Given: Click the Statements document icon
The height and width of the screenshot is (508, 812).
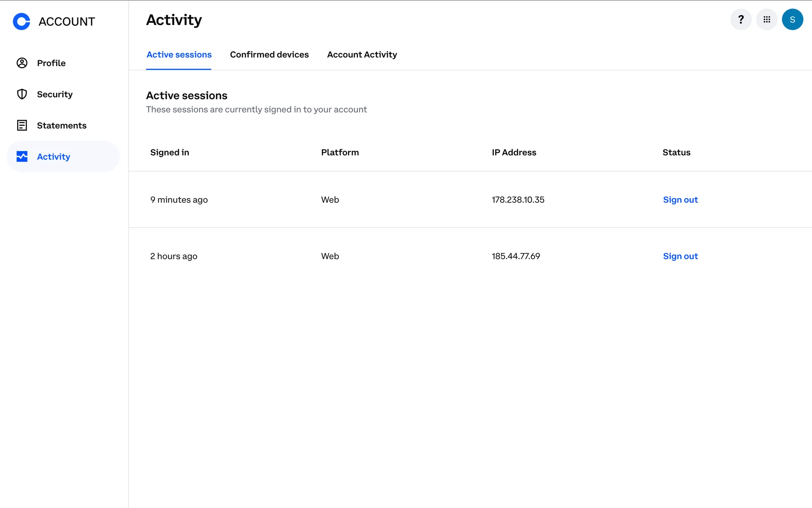Looking at the screenshot, I should click(x=22, y=125).
